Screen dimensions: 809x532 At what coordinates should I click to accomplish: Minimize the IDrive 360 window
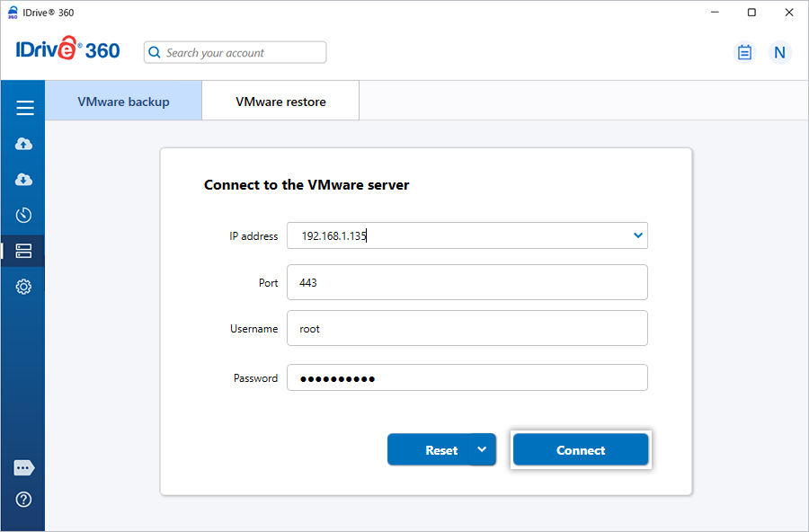click(715, 13)
